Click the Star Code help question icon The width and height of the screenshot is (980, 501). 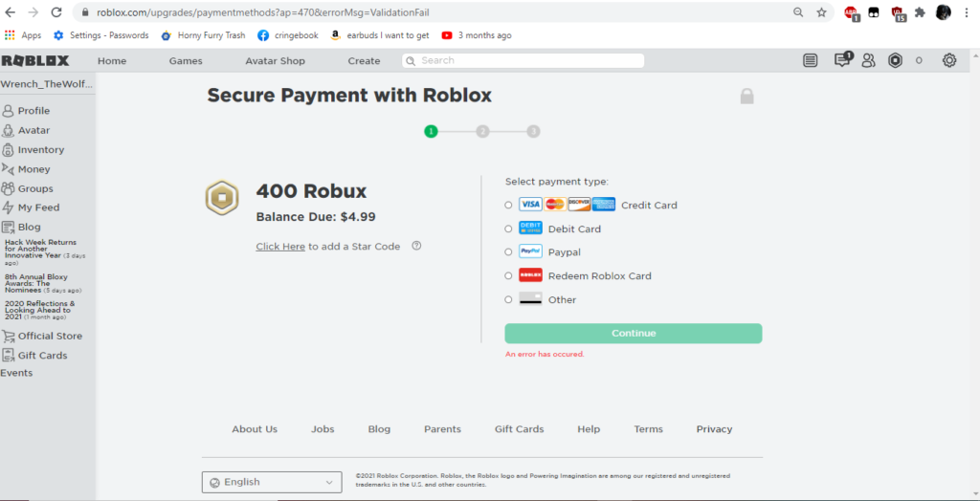[x=416, y=246]
